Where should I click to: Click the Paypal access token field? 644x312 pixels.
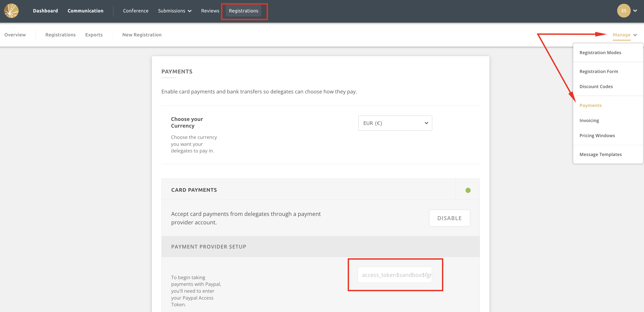pos(395,275)
